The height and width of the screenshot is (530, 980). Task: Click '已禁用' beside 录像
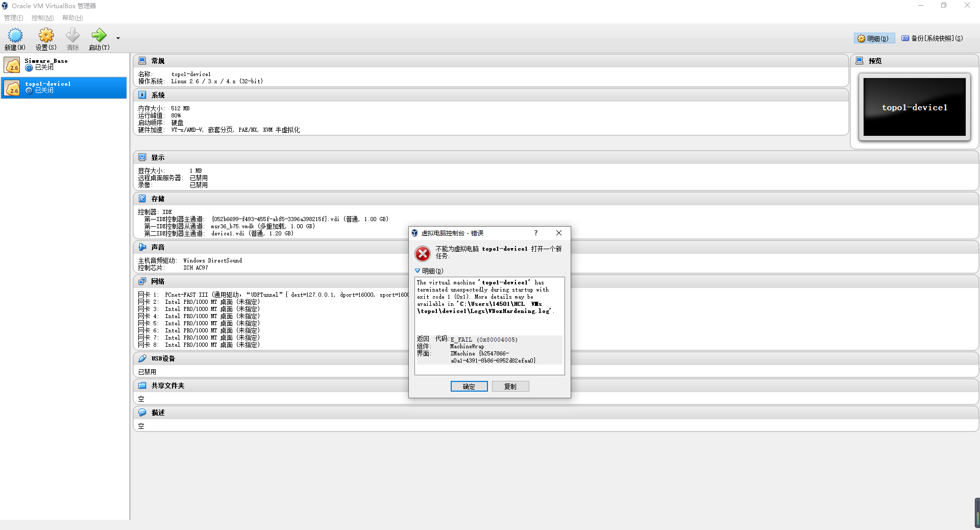[199, 185]
